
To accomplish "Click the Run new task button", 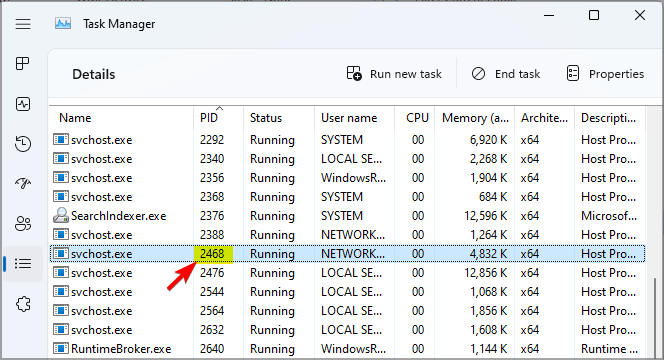I will coord(394,74).
